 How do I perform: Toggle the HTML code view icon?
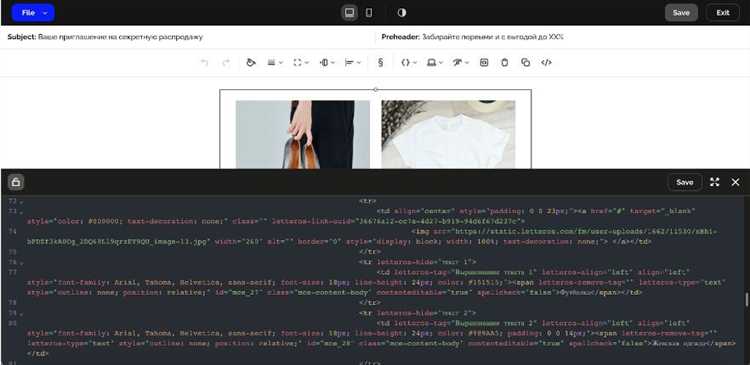click(546, 63)
